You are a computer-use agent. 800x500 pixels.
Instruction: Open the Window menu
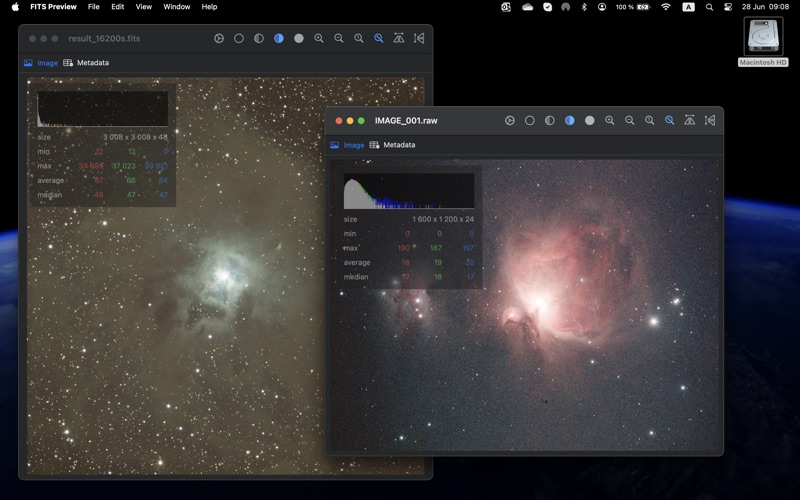point(177,7)
